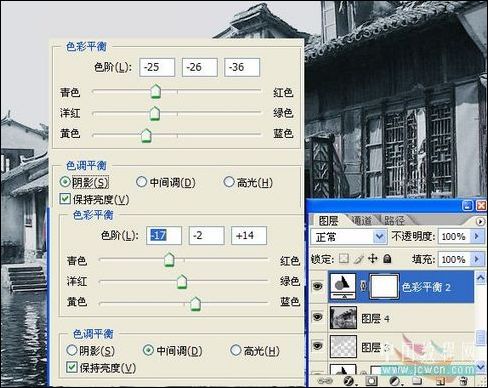Select 阴影(S) radio in upper dialog
This screenshot has width=488, height=388.
64,182
